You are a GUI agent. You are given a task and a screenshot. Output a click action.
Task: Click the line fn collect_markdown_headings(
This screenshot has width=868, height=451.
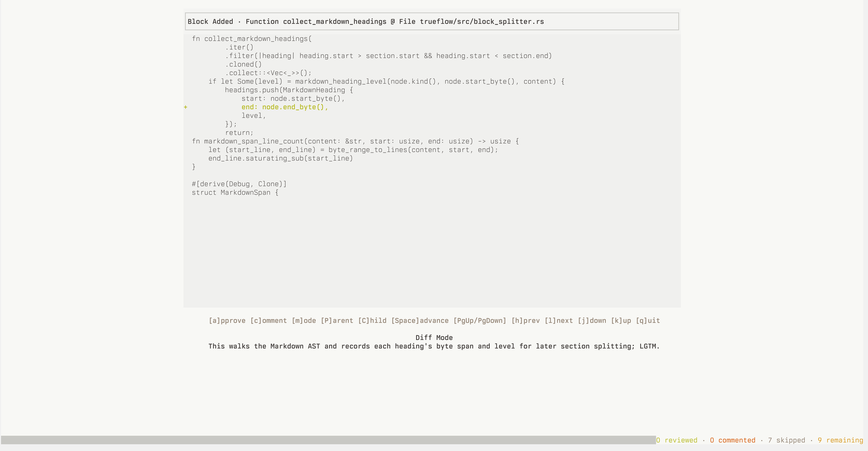click(252, 39)
